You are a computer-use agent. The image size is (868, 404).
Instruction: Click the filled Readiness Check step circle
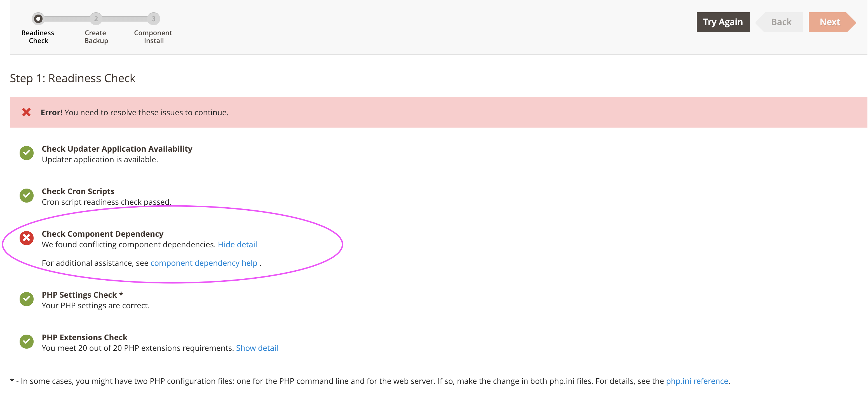pyautogui.click(x=38, y=19)
